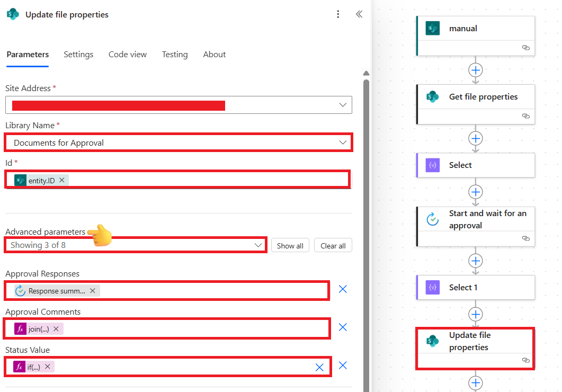
Task: Switch to the Parameters tab
Action: point(28,55)
